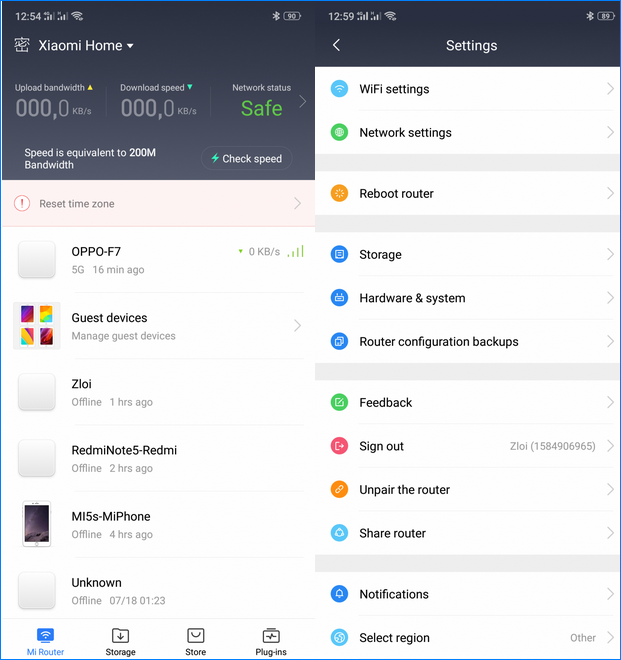
Task: Tap the Unknown device name
Action: pyautogui.click(x=96, y=583)
